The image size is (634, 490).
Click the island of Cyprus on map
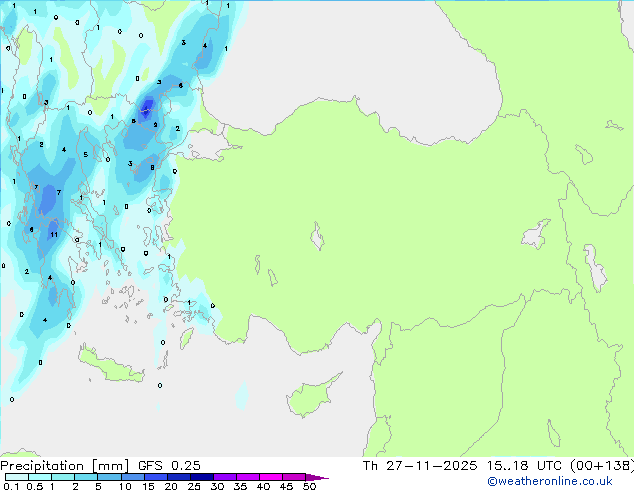[311, 397]
